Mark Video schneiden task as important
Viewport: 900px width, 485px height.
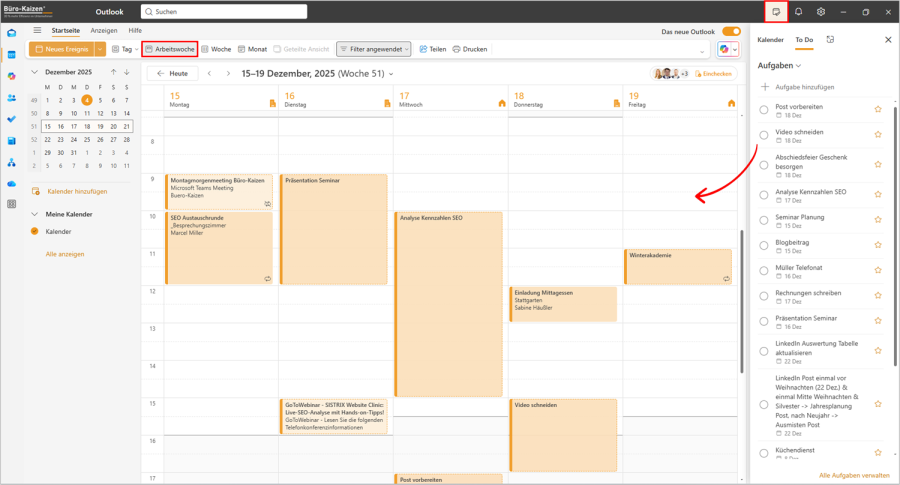point(878,134)
